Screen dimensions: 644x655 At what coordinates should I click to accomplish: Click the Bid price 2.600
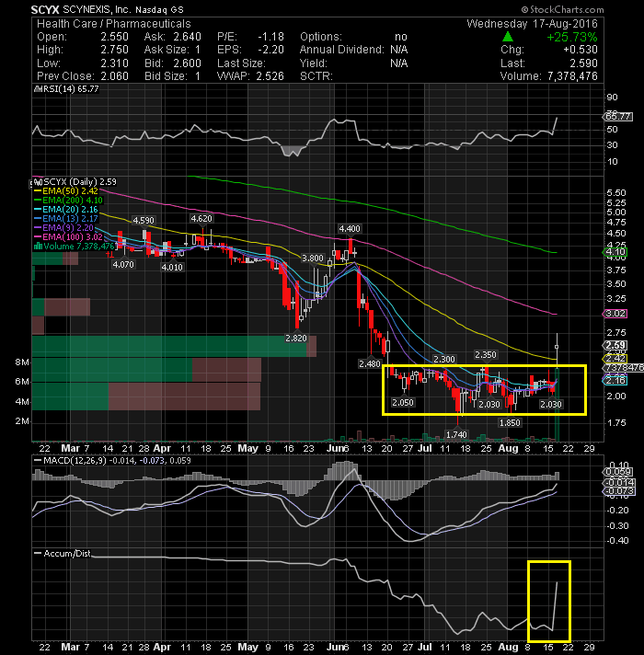[187, 63]
